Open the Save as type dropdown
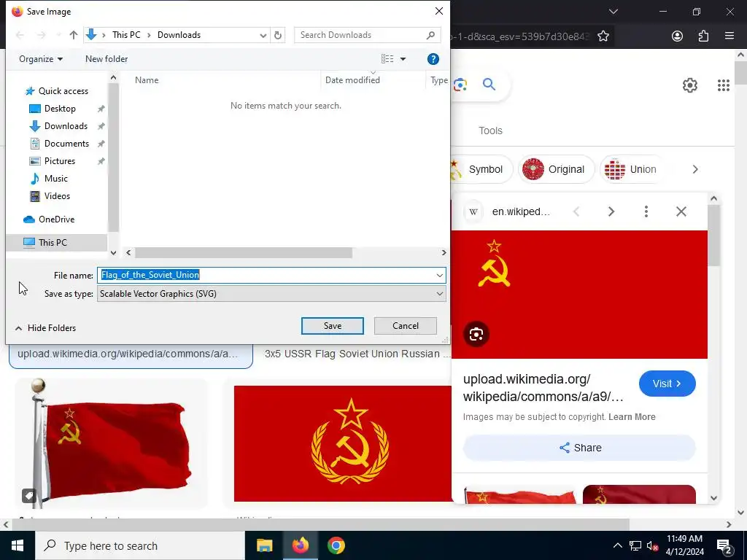This screenshot has width=747, height=560. (x=271, y=294)
